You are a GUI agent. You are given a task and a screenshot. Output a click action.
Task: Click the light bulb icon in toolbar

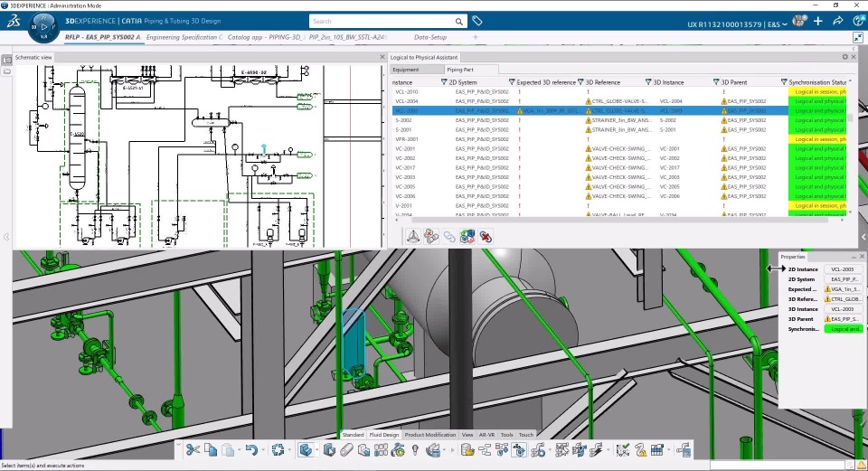[x=415, y=450]
